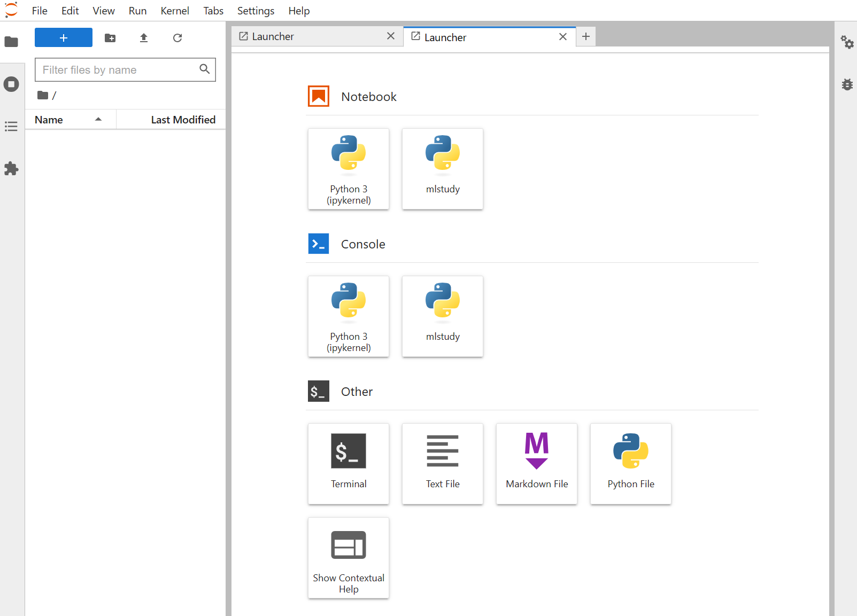Click the Upload Files icon

click(144, 38)
